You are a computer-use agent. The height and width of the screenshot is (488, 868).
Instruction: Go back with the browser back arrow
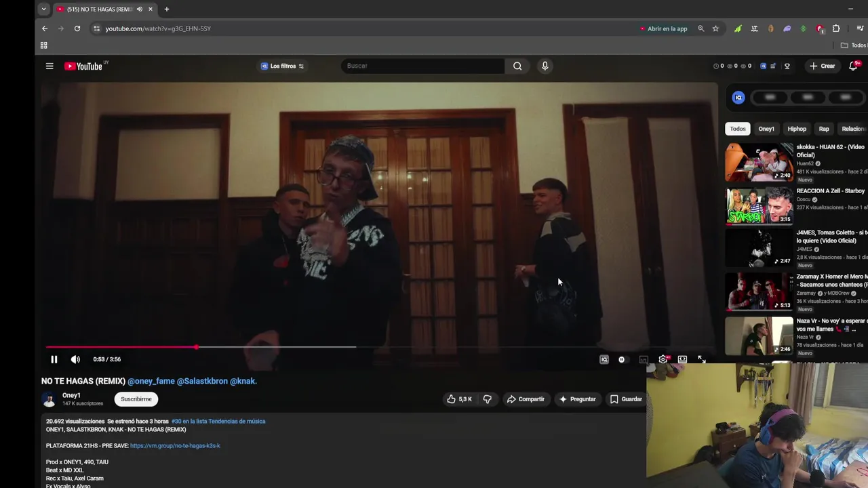point(45,28)
